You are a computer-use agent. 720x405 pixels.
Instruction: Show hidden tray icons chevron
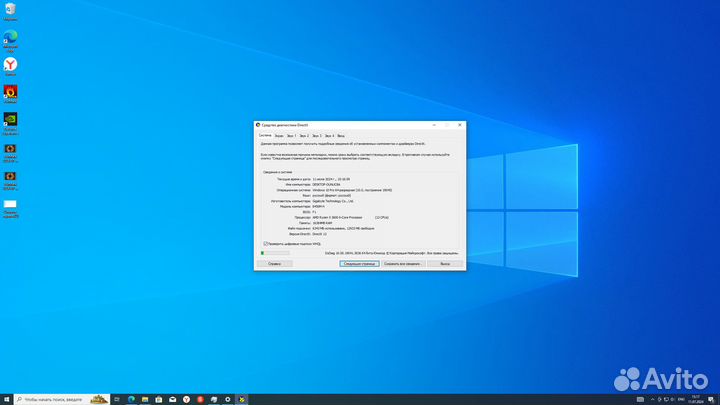(x=652, y=399)
